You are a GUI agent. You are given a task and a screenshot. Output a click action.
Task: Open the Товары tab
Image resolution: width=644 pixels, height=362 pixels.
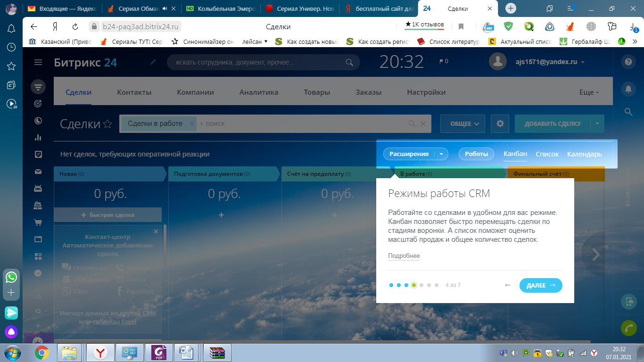pos(317,92)
